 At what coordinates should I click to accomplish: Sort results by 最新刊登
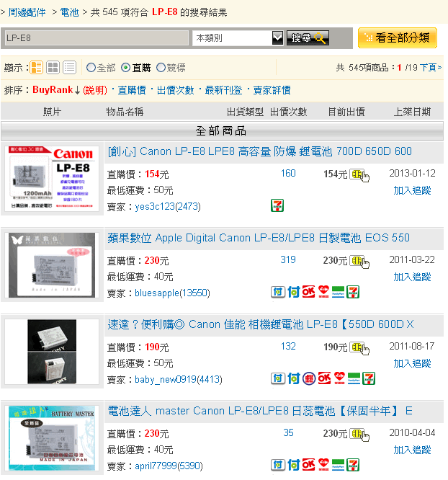click(x=223, y=90)
